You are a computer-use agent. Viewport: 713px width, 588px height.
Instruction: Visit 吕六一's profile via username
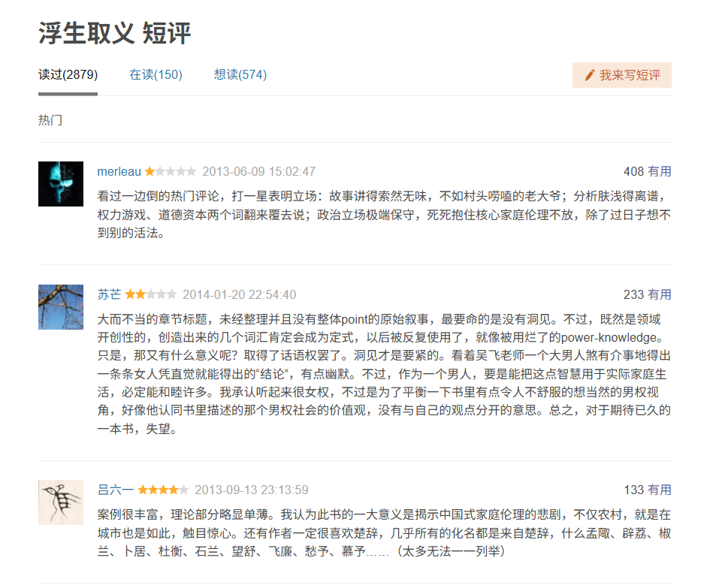coord(116,490)
